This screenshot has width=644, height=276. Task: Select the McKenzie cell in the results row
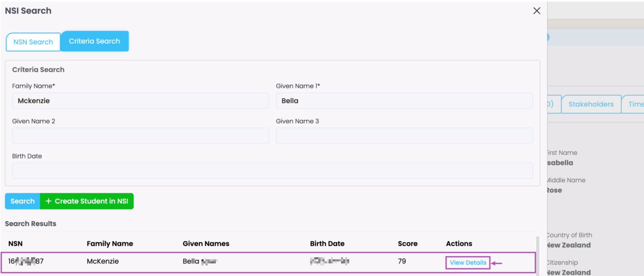(x=103, y=261)
